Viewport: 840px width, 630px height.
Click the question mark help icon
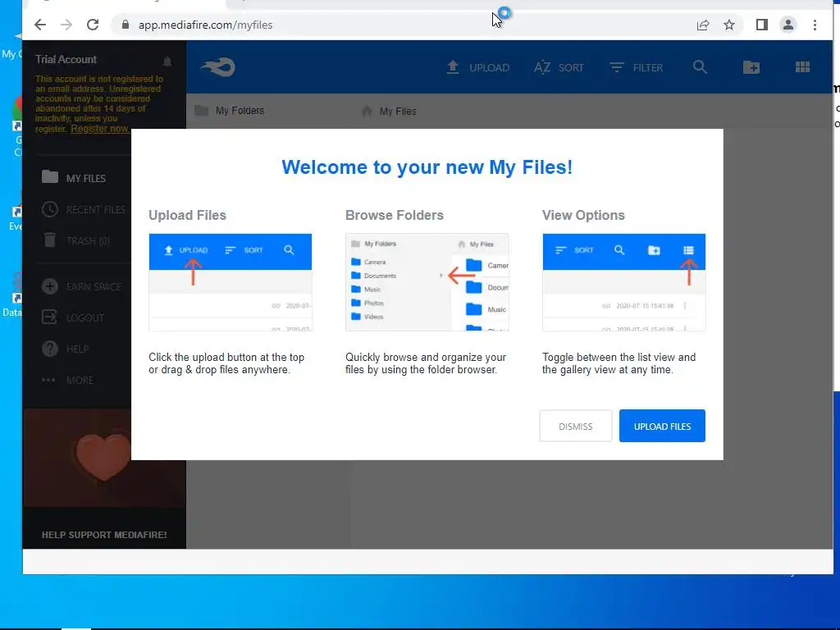coord(50,349)
